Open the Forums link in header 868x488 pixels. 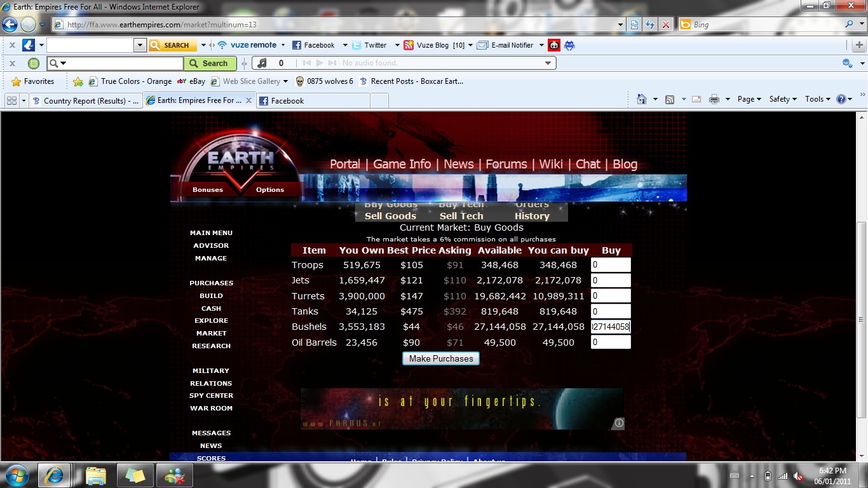pyautogui.click(x=506, y=164)
